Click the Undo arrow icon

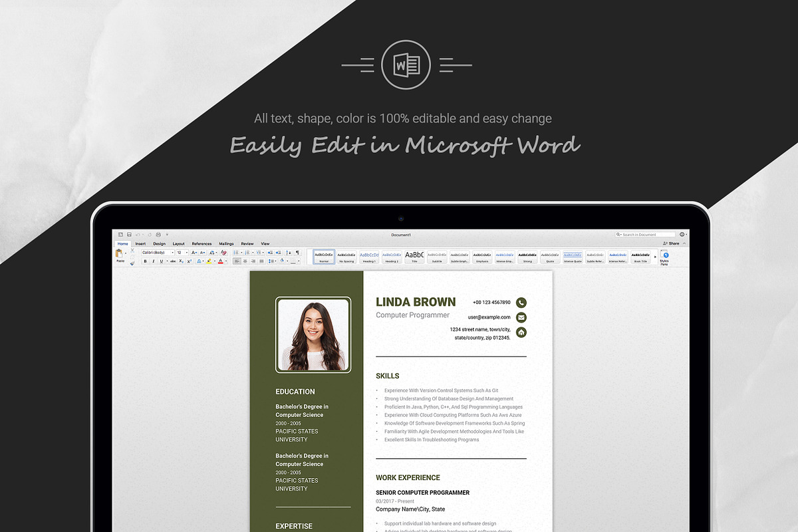[138, 235]
